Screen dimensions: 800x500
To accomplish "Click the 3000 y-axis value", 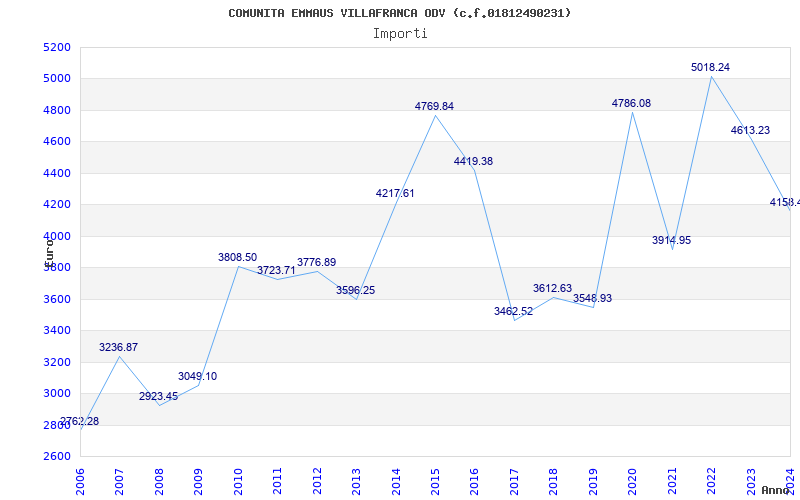I will coord(58,393).
